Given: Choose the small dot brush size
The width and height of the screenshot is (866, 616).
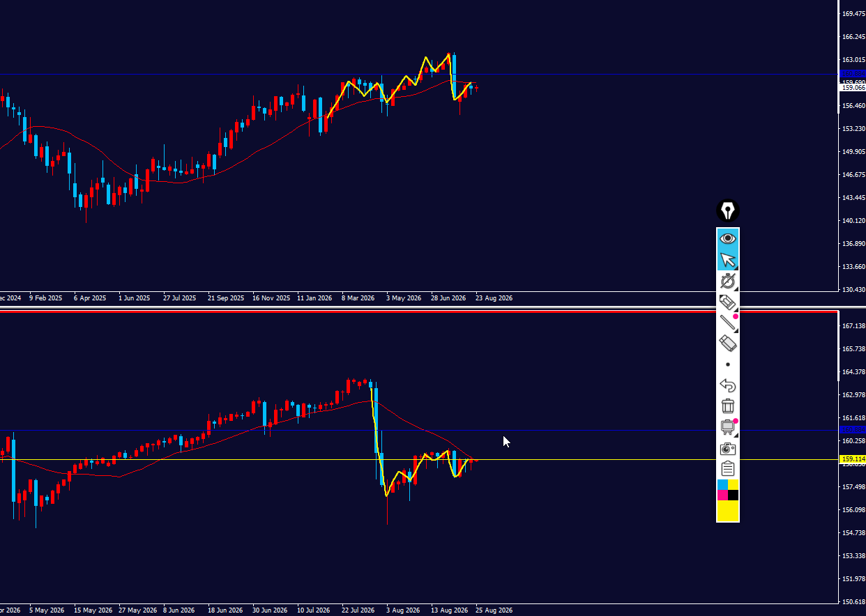Looking at the screenshot, I should pyautogui.click(x=728, y=364).
